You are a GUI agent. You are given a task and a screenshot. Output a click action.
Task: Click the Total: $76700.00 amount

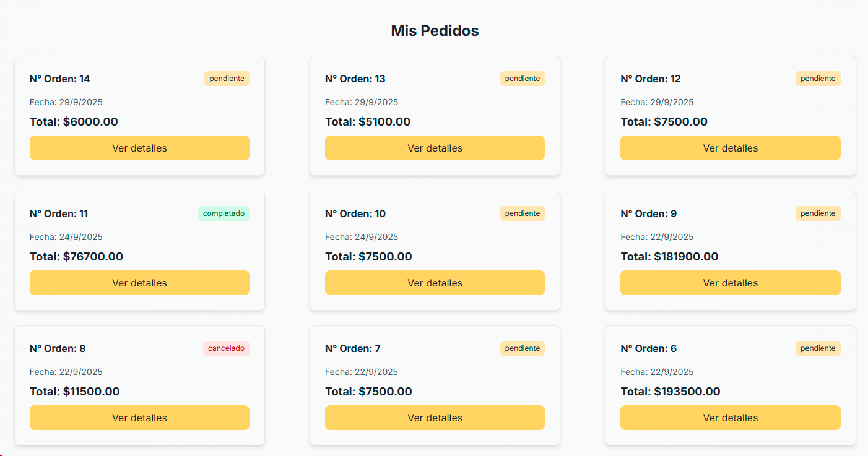77,257
